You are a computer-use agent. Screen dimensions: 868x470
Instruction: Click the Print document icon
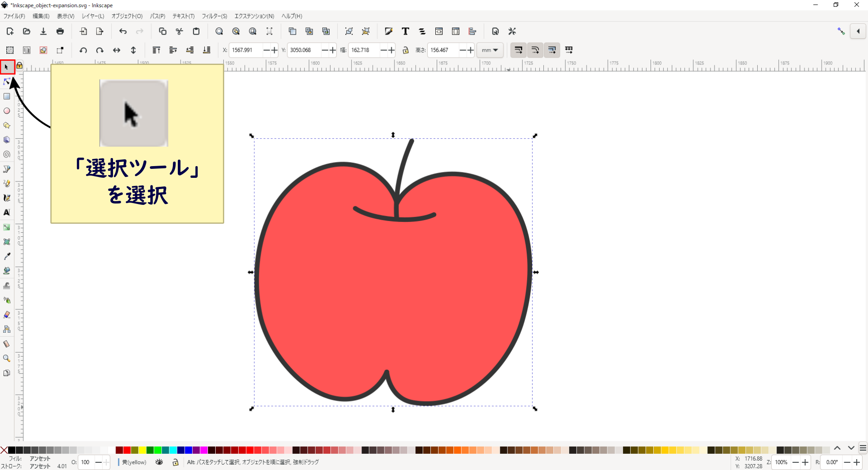[x=60, y=31]
